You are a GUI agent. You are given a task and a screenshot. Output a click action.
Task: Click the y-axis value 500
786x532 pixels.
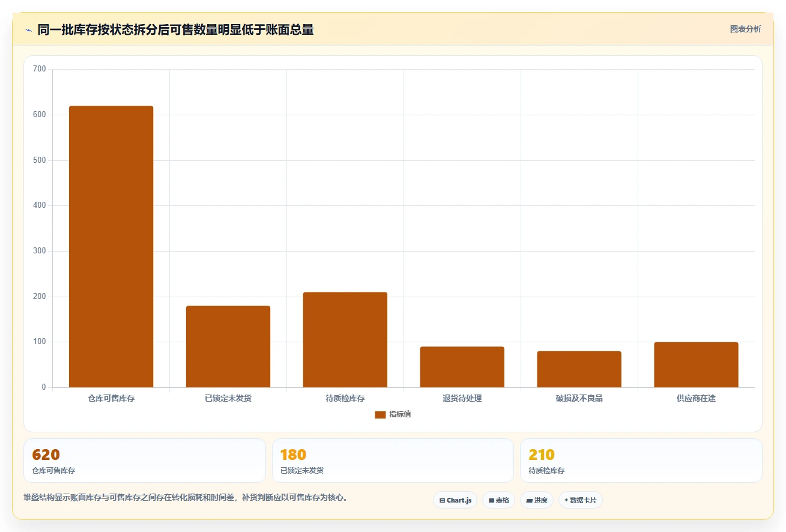40,160
